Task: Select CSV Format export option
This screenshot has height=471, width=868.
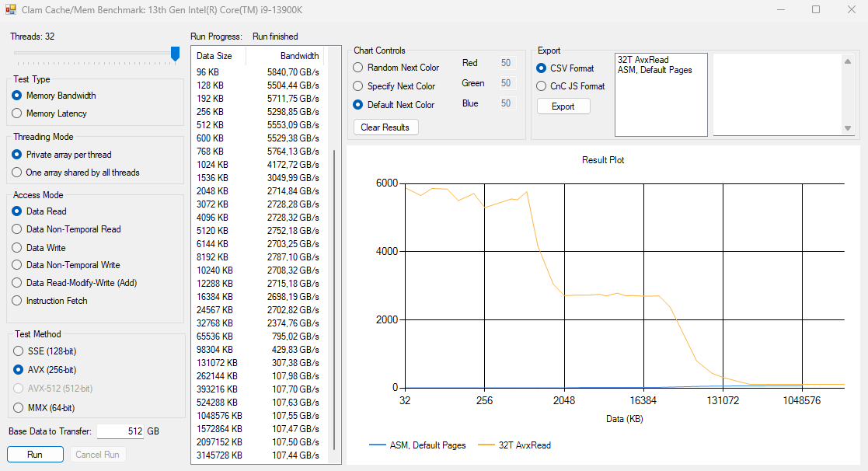Action: (x=565, y=68)
